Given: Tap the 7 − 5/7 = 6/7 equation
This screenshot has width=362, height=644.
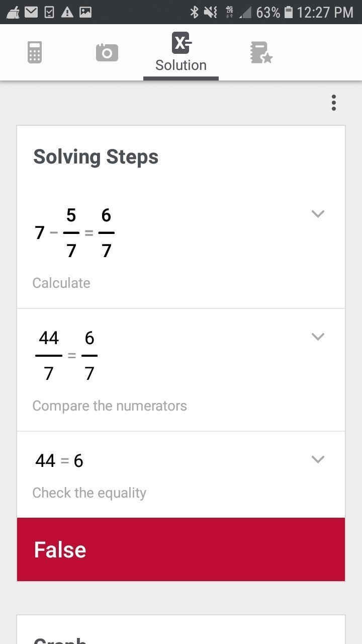Looking at the screenshot, I should [74, 233].
